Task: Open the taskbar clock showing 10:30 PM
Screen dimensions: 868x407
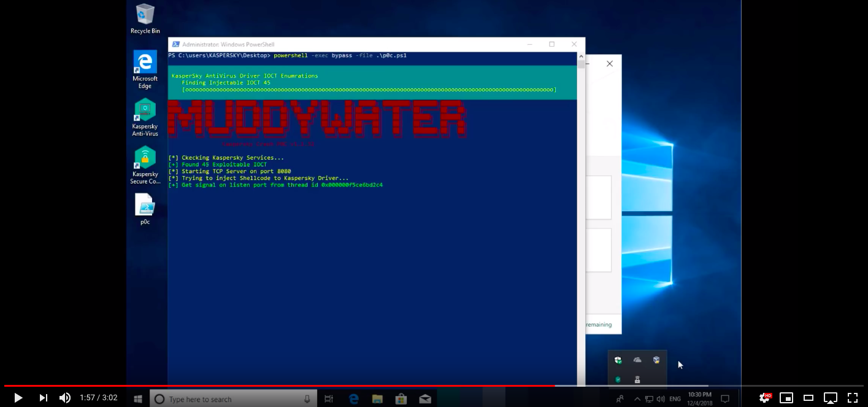Action: pyautogui.click(x=699, y=399)
